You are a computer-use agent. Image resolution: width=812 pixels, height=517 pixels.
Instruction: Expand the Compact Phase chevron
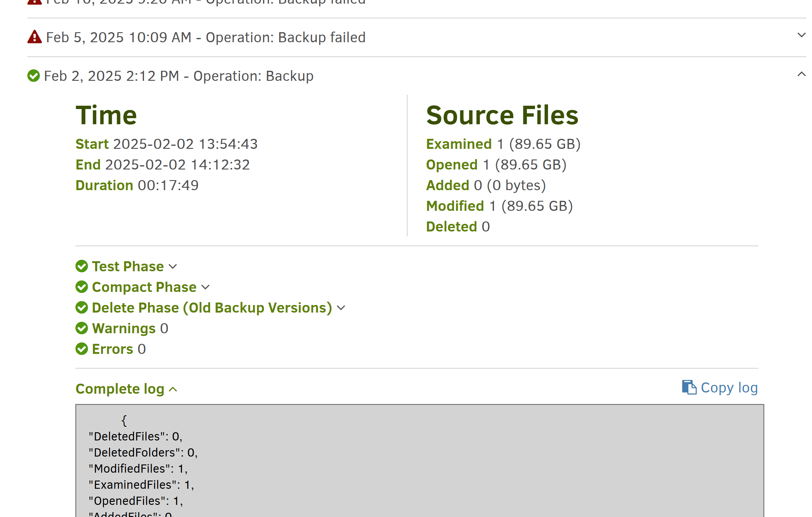point(206,287)
